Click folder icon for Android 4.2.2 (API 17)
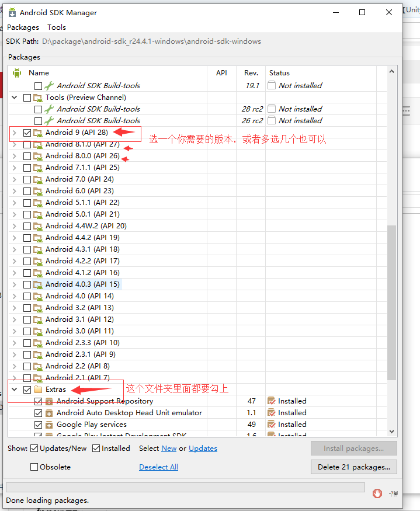This screenshot has height=511, width=420. (38, 262)
